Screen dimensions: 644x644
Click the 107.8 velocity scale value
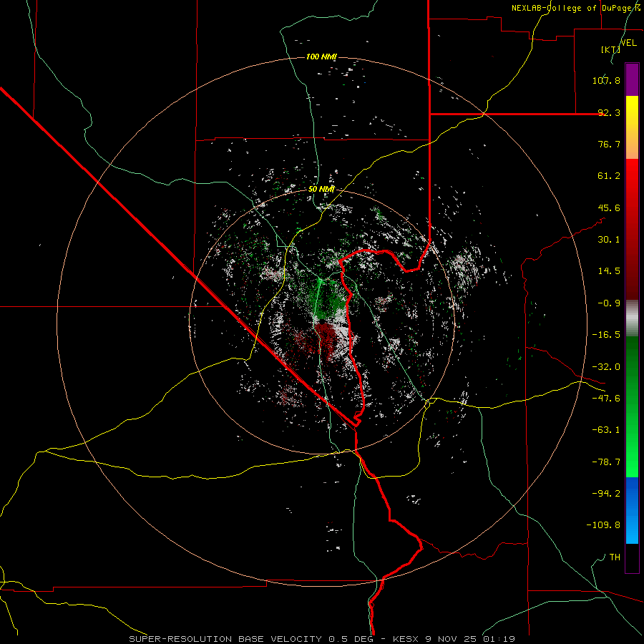click(606, 80)
